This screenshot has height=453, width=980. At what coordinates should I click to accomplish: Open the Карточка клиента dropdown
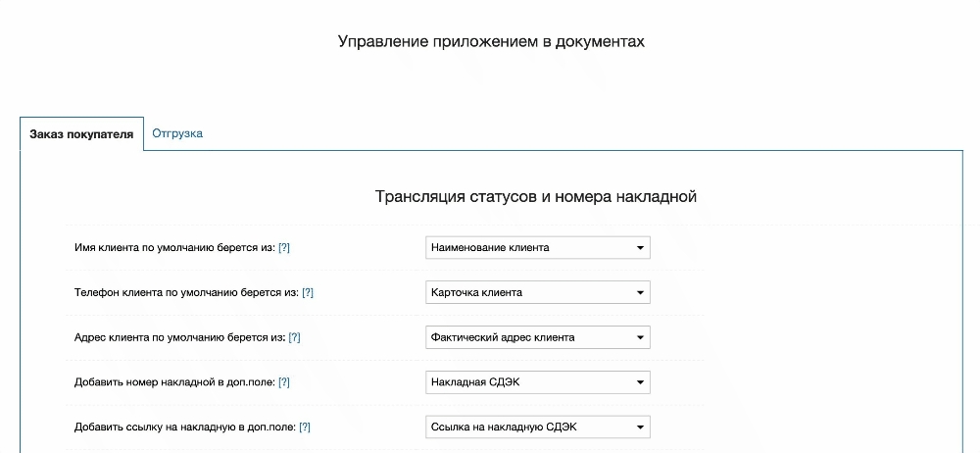537,293
